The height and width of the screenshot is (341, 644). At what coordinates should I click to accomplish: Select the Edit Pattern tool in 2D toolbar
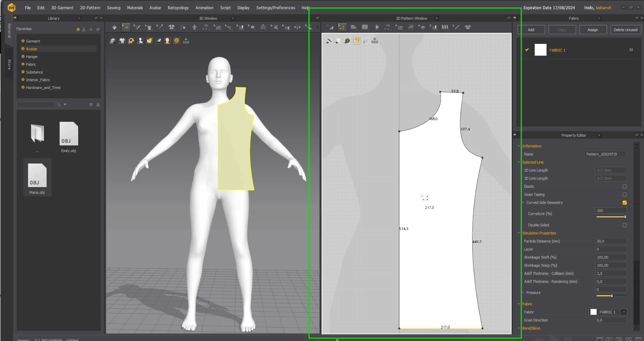(342, 27)
